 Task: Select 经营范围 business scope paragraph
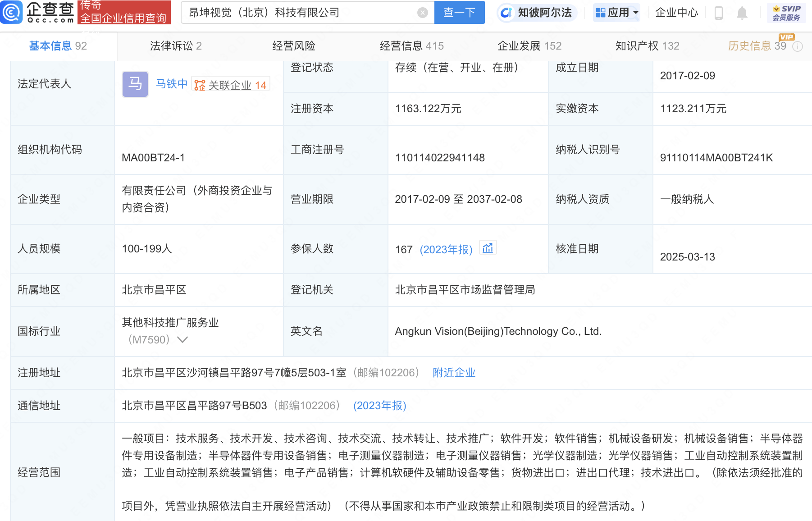tap(462, 472)
